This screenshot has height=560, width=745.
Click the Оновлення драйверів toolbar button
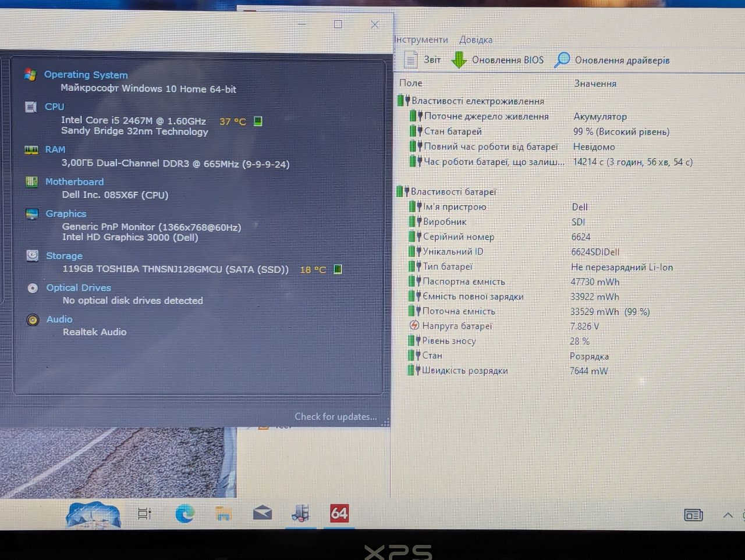(612, 60)
